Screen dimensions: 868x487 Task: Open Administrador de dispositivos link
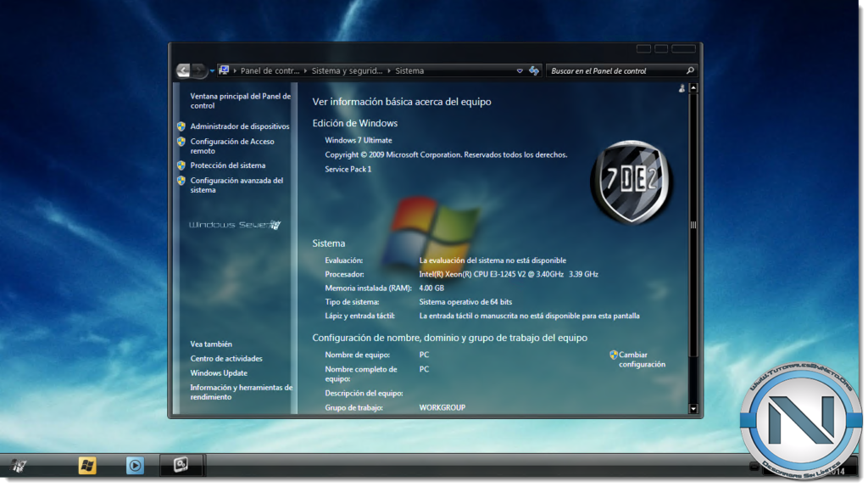239,126
